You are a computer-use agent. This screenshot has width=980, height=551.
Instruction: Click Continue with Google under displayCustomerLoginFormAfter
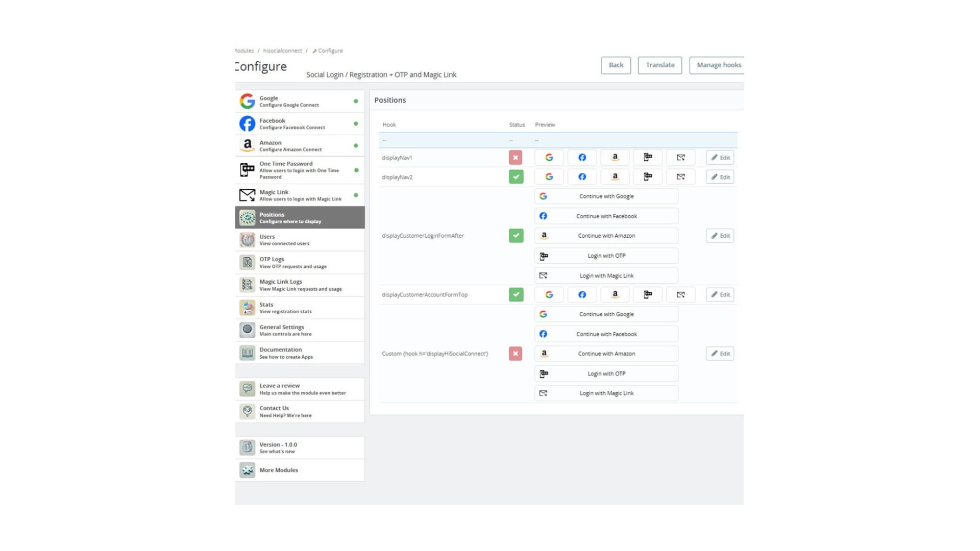pos(606,196)
